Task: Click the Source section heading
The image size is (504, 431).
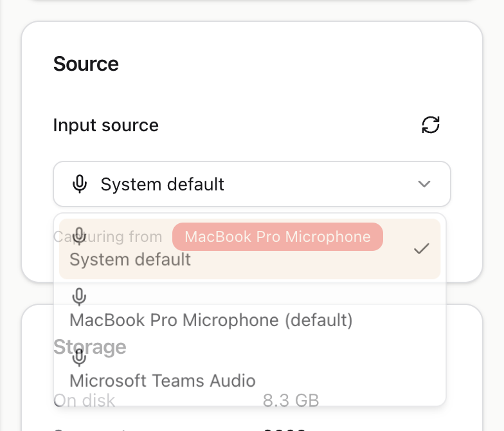Action: coord(86,64)
